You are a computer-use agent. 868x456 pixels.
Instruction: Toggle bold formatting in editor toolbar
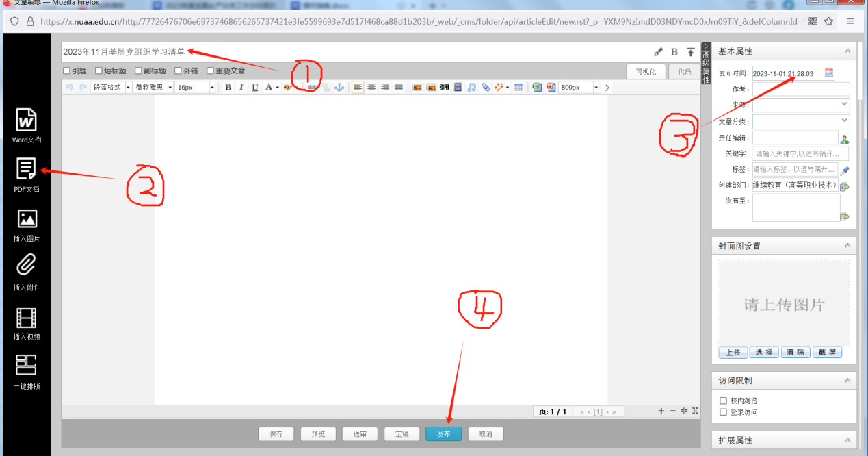(228, 87)
